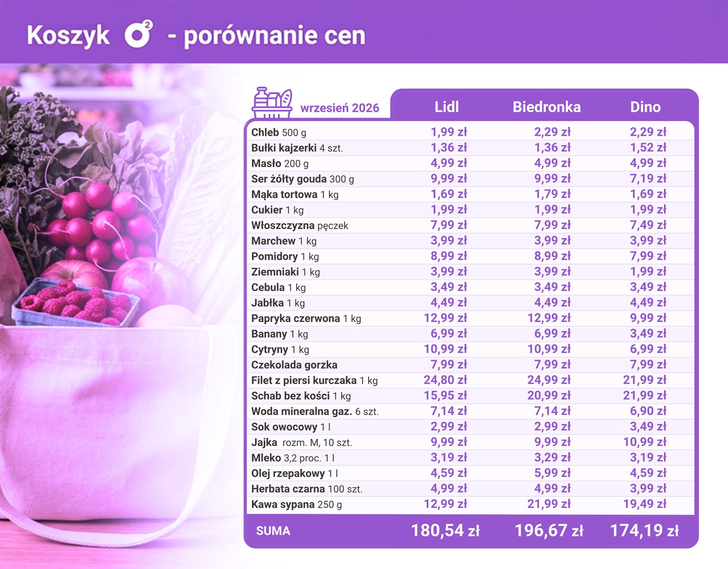This screenshot has width=728, height=569.
Task: Click Dino's Ziemniaki price '1,99 zł'
Action: point(648,271)
